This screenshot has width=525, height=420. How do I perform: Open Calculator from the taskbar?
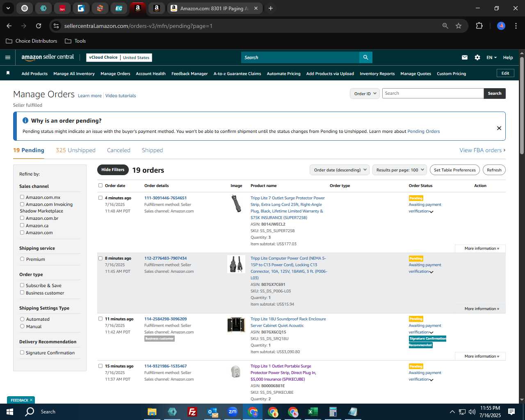point(333,412)
